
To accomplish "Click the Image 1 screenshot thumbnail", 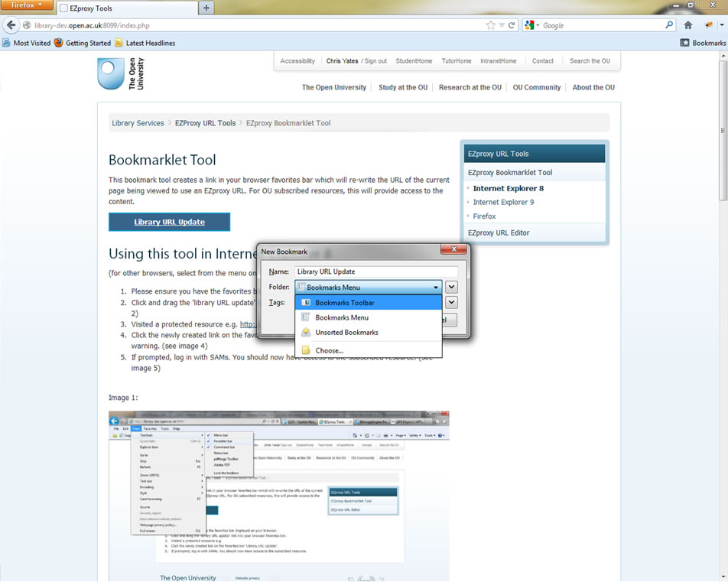I will pos(279,496).
